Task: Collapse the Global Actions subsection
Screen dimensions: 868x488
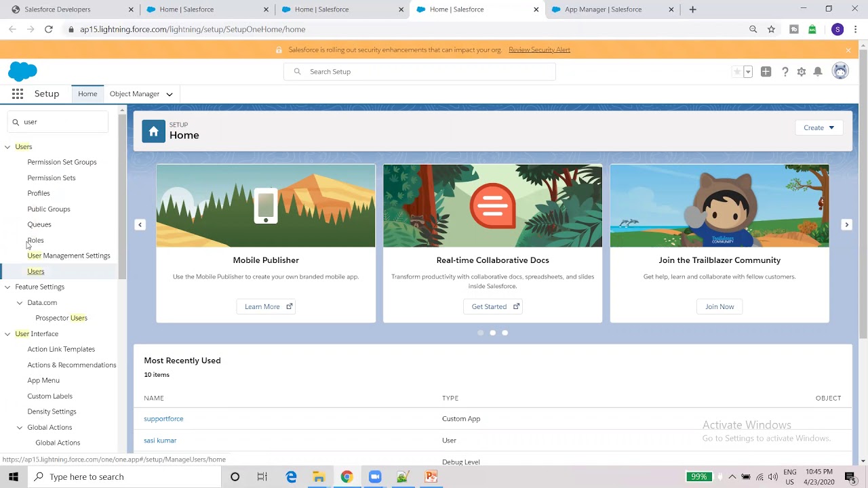Action: [x=20, y=428]
